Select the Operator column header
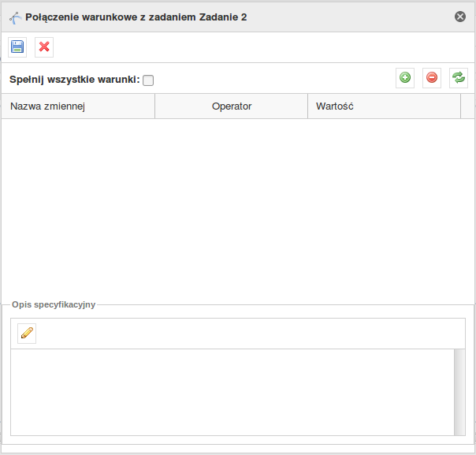476x455 pixels. 232,106
